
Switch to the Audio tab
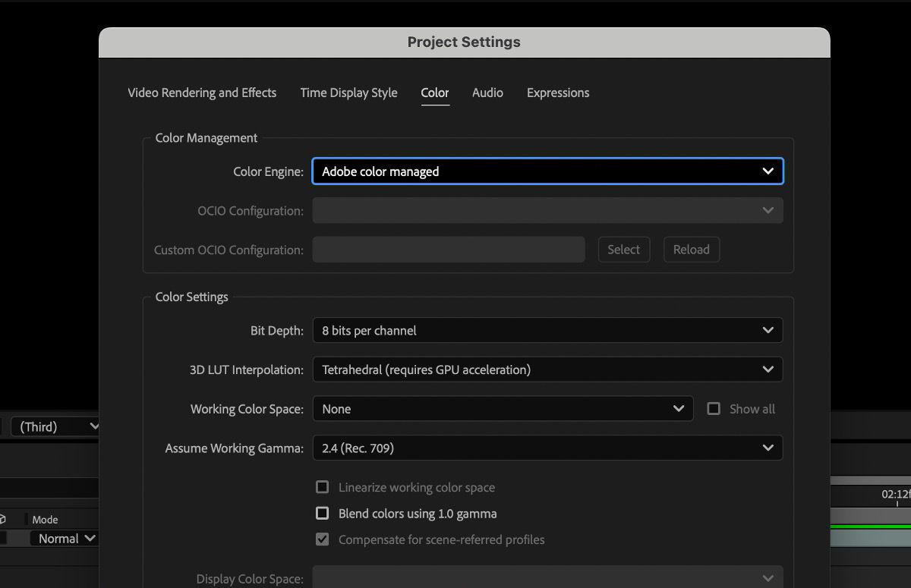[x=487, y=93]
